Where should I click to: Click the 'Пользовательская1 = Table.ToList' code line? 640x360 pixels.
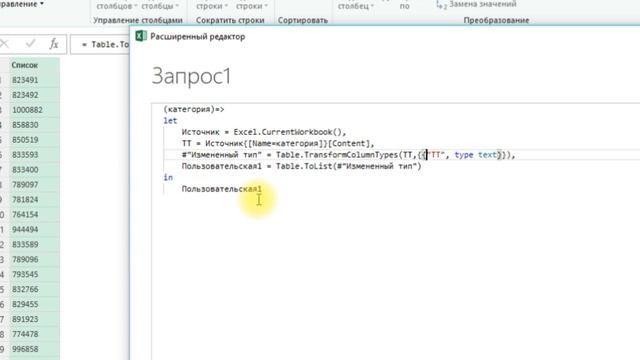tap(302, 166)
